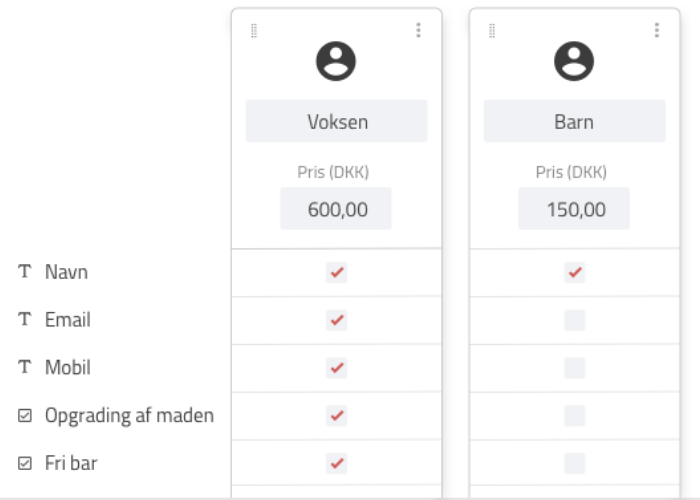Open the three-dot menu on Barn card
The width and height of the screenshot is (700, 500).
point(657,30)
